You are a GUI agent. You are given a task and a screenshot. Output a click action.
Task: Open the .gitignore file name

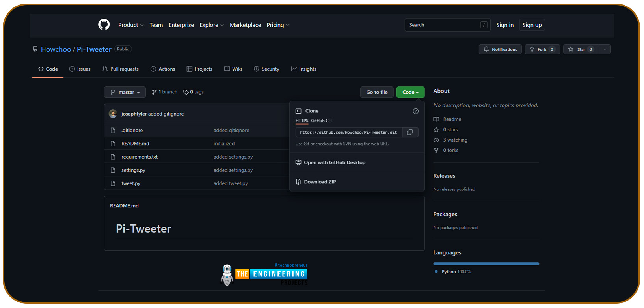click(x=132, y=130)
